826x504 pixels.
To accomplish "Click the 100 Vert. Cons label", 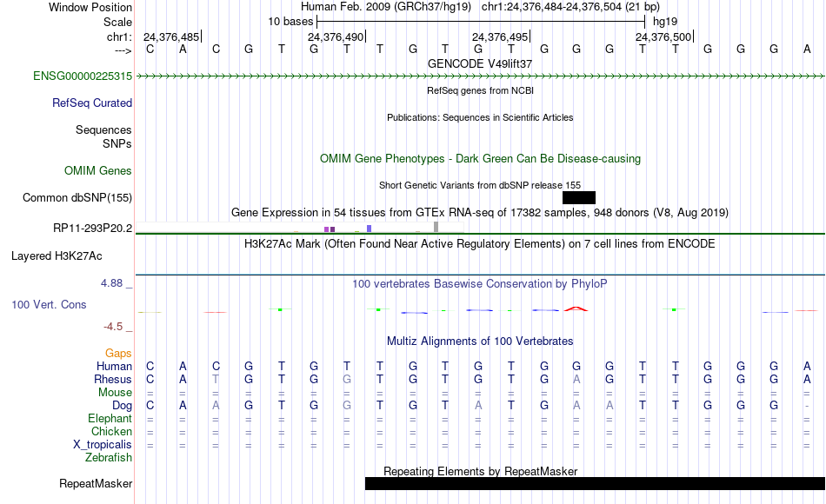I will click(x=49, y=304).
